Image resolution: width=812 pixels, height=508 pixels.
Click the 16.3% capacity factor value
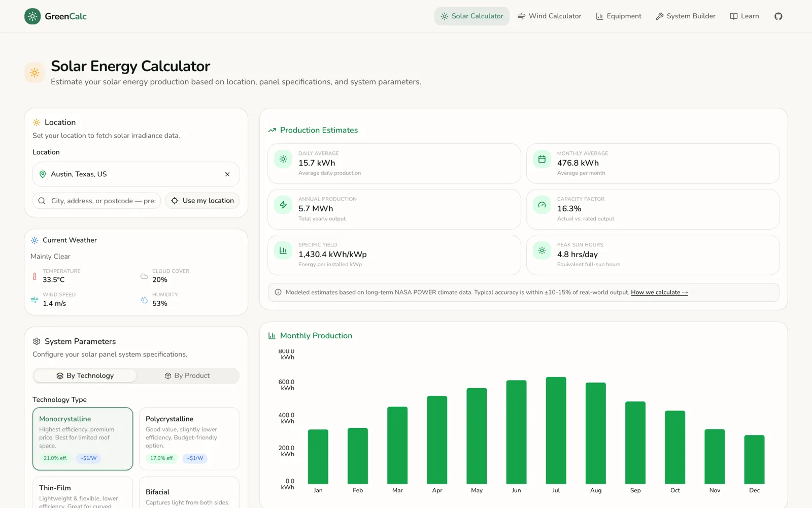pyautogui.click(x=569, y=209)
